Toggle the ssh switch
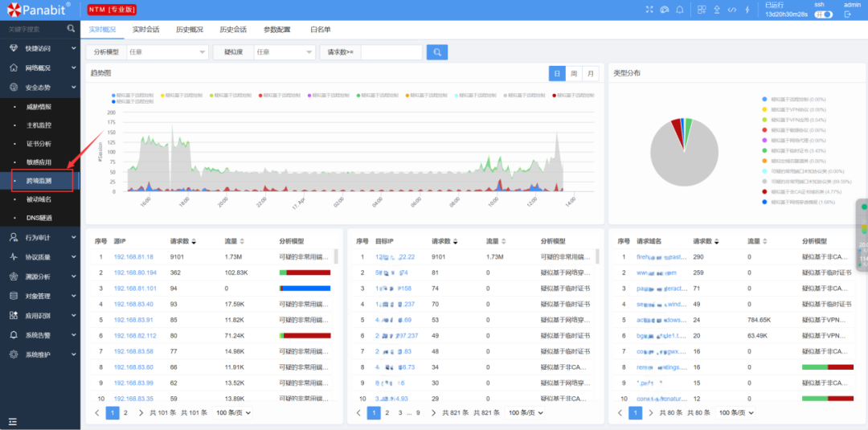 (823, 14)
